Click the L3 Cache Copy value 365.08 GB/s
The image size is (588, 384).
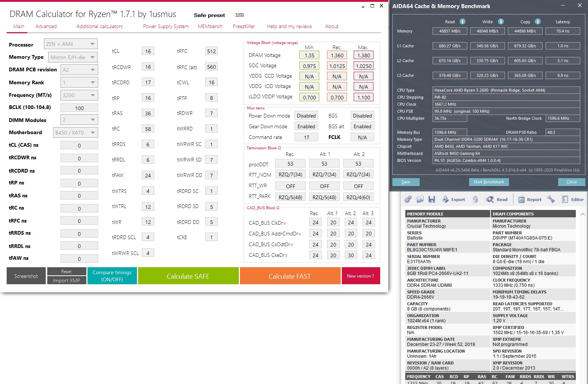tap(525, 75)
